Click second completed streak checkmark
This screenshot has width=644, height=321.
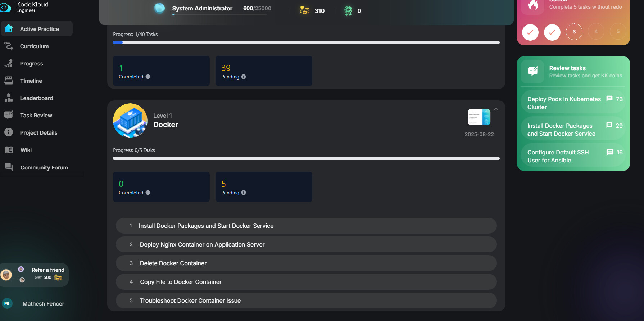552,32
